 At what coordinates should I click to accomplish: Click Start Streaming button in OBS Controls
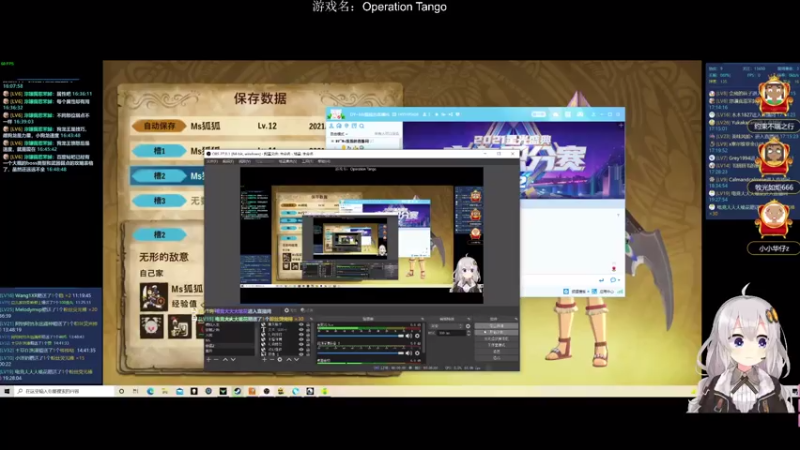point(496,326)
